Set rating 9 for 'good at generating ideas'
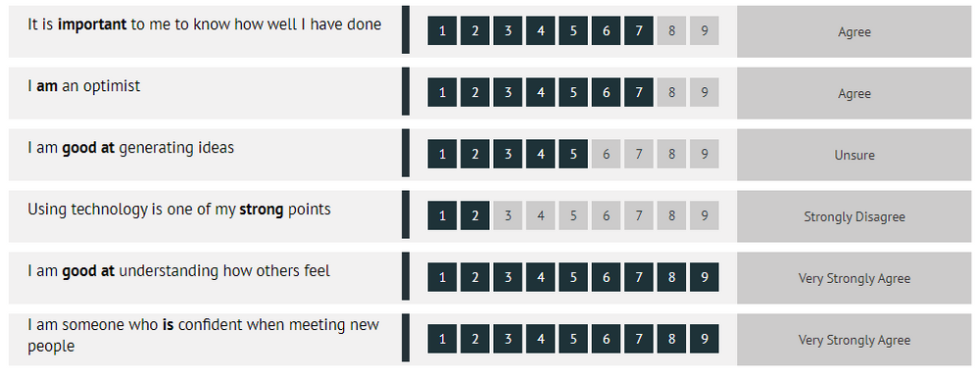Viewport: 980px width, 377px height. click(705, 154)
